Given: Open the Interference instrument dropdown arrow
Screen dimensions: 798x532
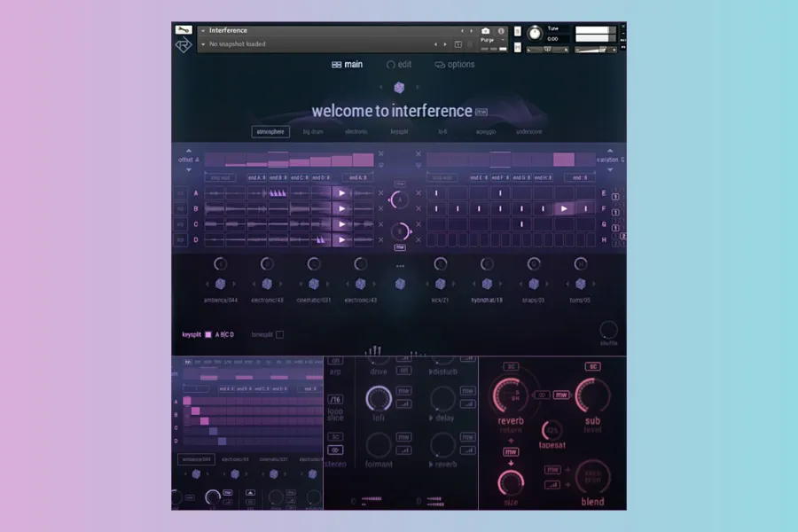Looking at the screenshot, I should tap(203, 31).
